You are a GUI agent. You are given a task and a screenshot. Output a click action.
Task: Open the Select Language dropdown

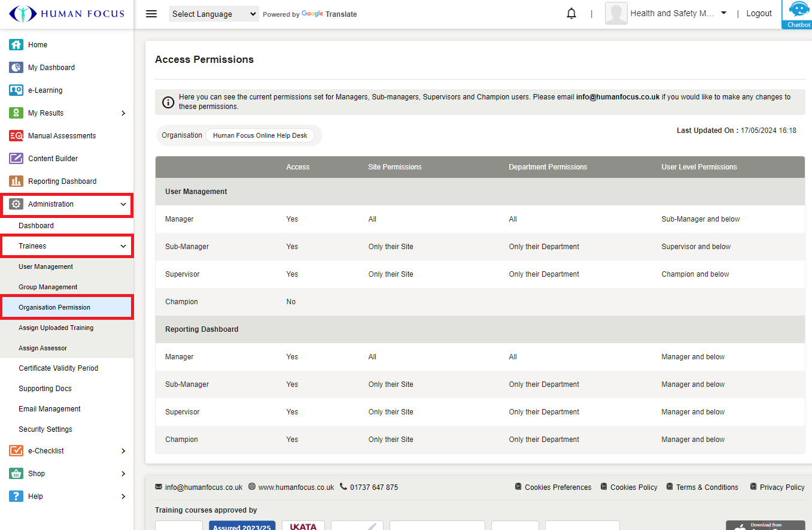tap(214, 14)
